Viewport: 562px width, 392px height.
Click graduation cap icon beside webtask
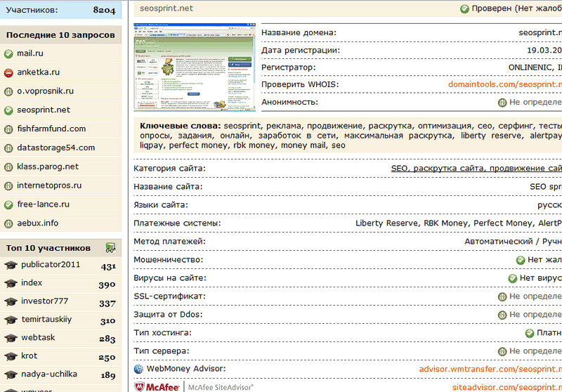[11, 338]
